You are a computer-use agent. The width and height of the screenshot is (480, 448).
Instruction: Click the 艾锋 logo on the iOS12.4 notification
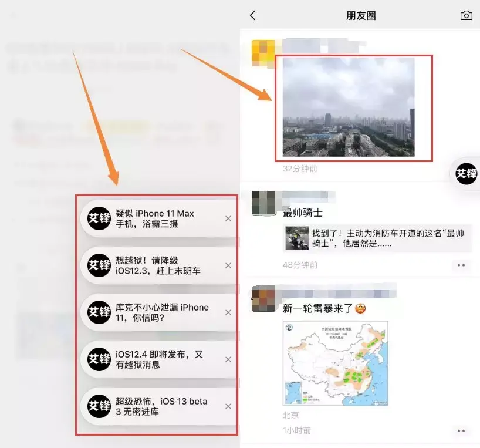click(98, 359)
